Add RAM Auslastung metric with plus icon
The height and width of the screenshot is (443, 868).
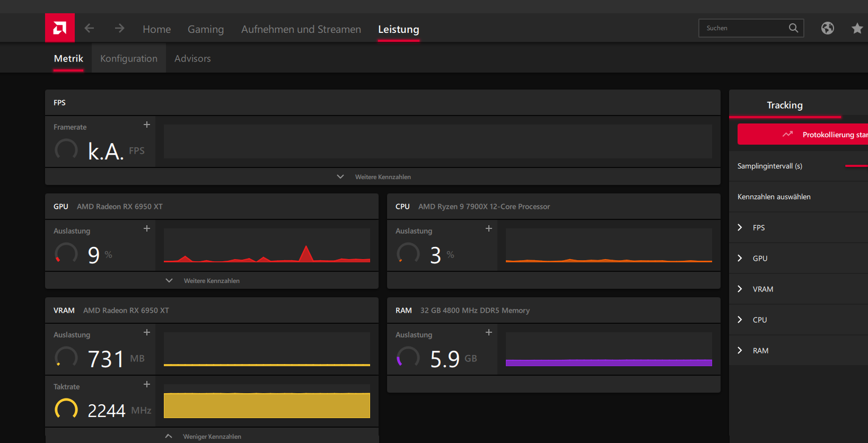pos(489,332)
